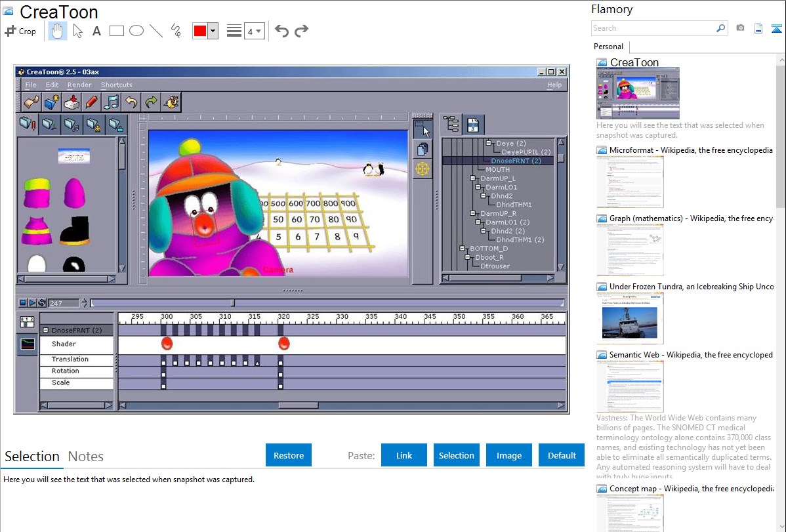Open CreaToon File menu
The image size is (786, 532).
pos(31,85)
